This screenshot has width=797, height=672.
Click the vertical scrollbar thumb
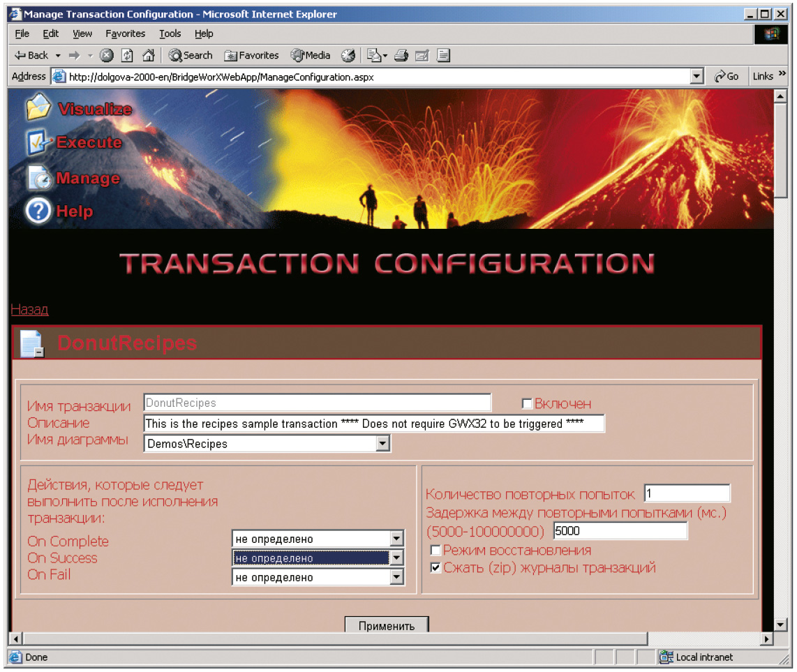click(781, 151)
